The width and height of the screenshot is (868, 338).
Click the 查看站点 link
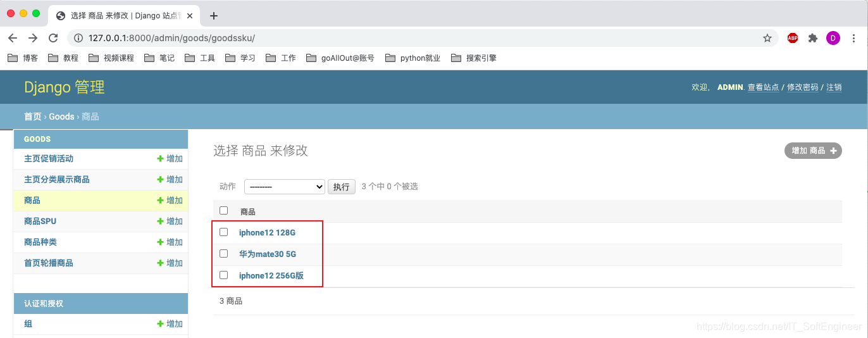(x=763, y=87)
